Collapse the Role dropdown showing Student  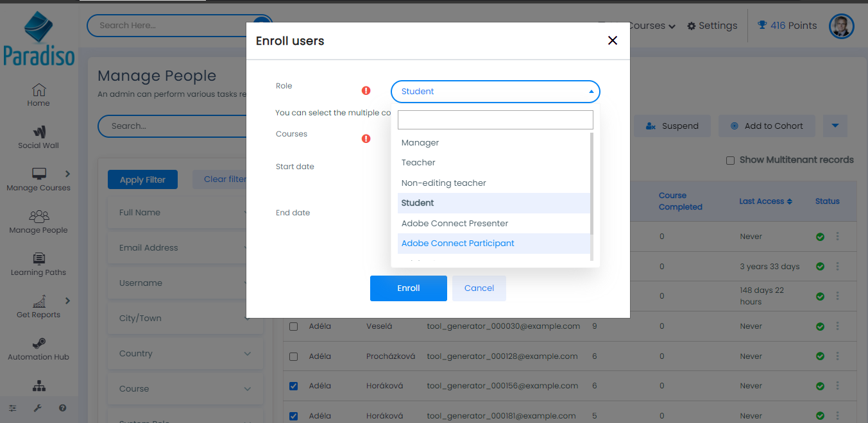(x=495, y=92)
